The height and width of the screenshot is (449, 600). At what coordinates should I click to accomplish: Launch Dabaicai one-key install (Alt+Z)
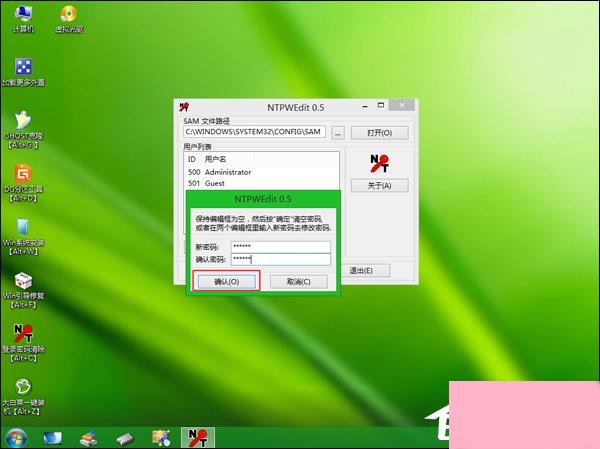24,397
